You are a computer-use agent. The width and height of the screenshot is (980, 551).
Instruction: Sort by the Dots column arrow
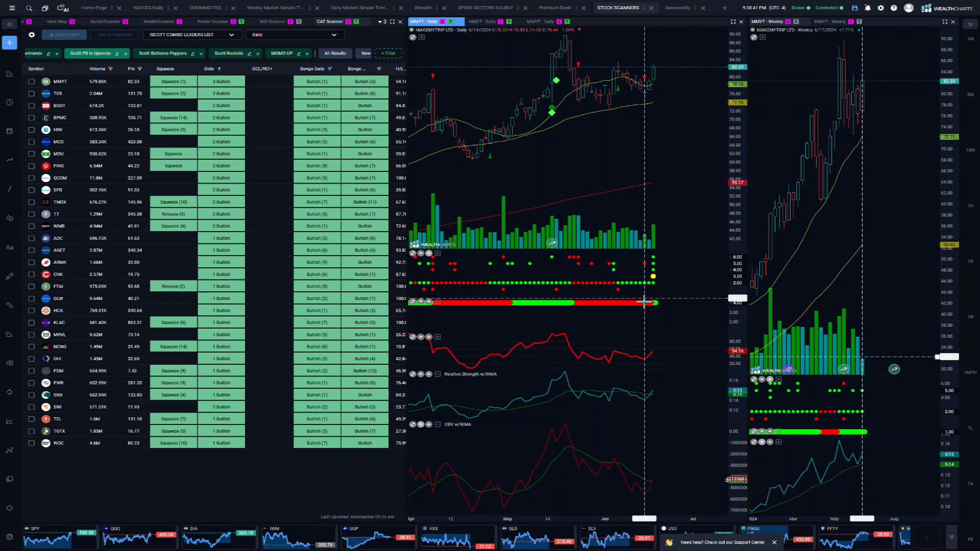click(x=219, y=69)
